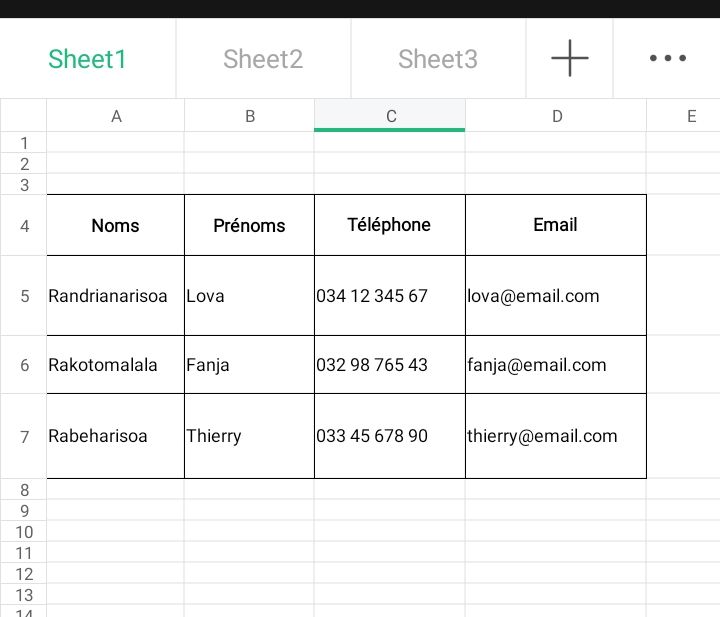The image size is (720, 617).
Task: Select row 4 header
Action: pos(24,226)
